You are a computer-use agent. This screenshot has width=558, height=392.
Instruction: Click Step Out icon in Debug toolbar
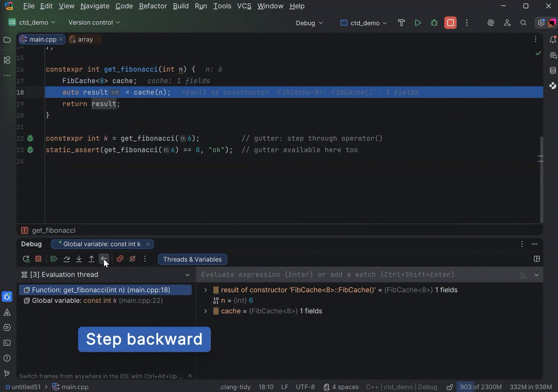[92, 259]
